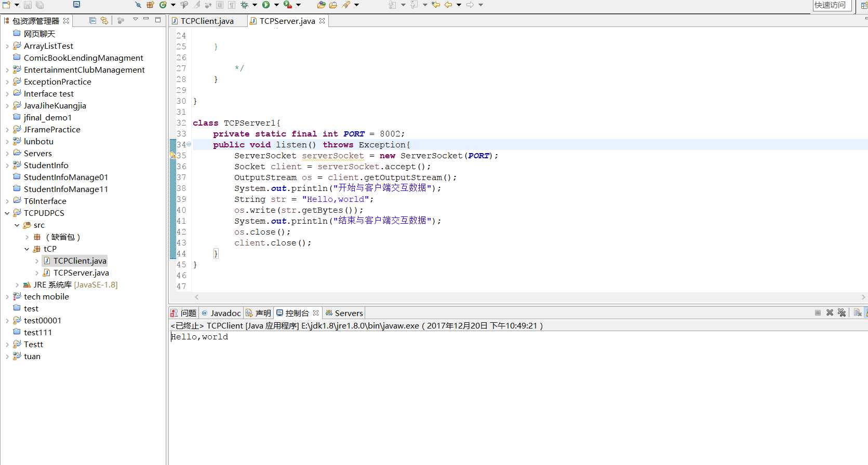Viewport: 868px width, 465px height.
Task: Click the green Run button in the toolbar
Action: coord(266,5)
